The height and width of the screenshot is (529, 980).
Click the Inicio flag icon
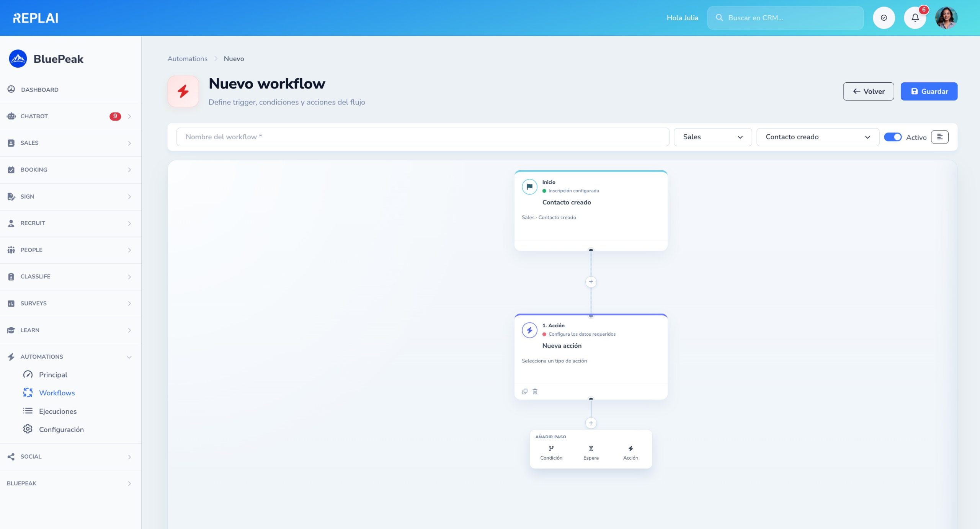tap(529, 187)
